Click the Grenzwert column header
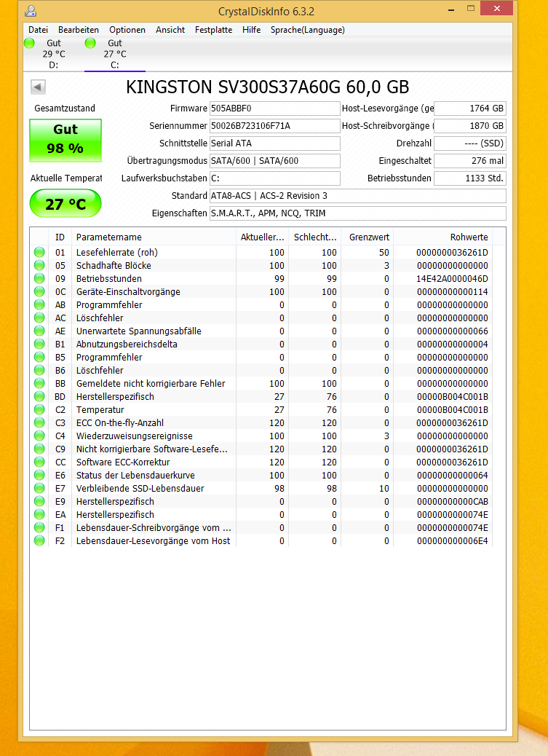Image resolution: width=548 pixels, height=756 pixels. click(368, 237)
